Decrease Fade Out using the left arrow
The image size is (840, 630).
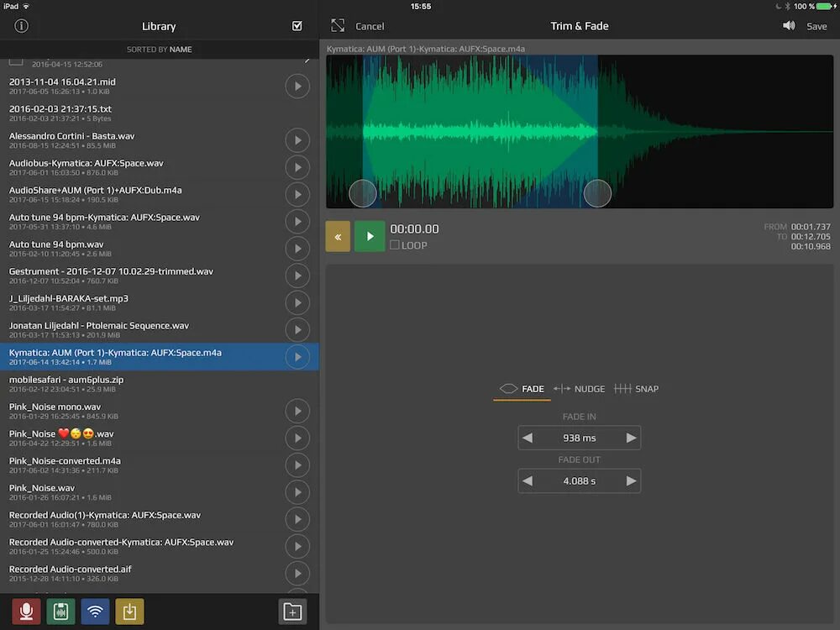[x=528, y=480]
